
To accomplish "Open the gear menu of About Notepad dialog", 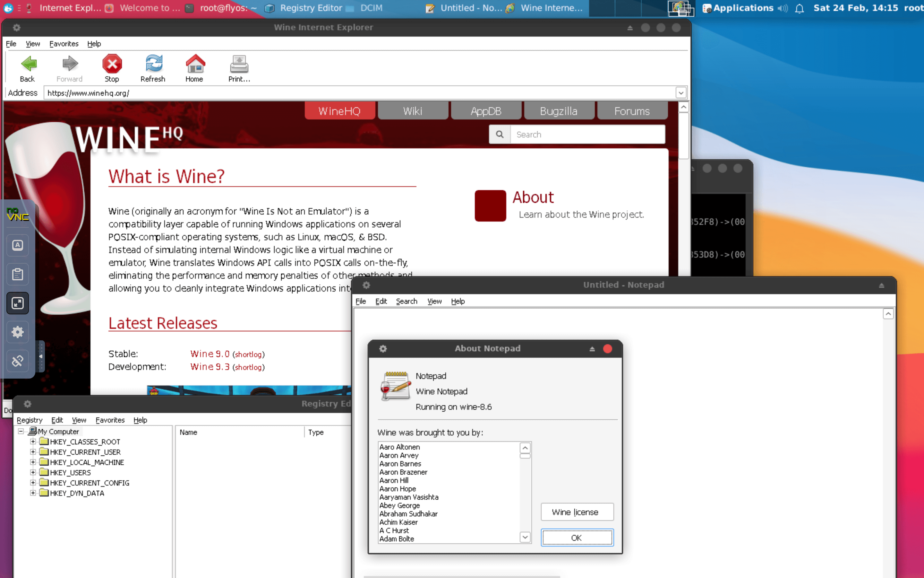I will pyautogui.click(x=383, y=349).
